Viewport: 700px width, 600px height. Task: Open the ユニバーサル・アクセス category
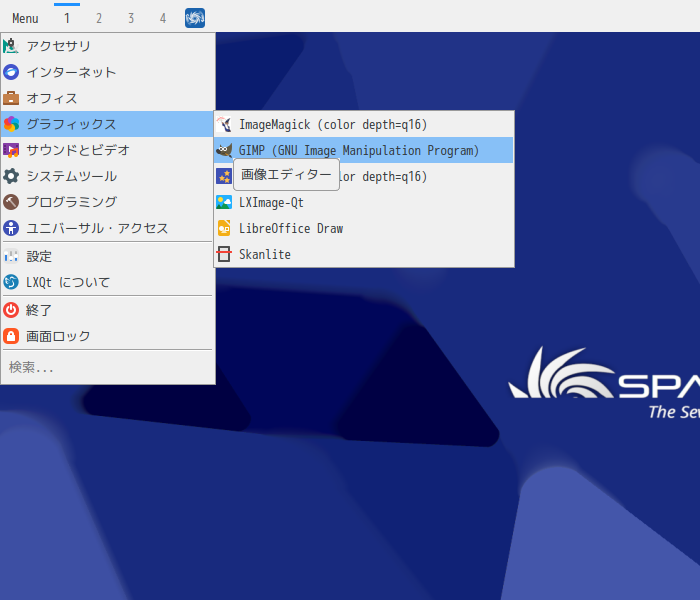pos(107,228)
